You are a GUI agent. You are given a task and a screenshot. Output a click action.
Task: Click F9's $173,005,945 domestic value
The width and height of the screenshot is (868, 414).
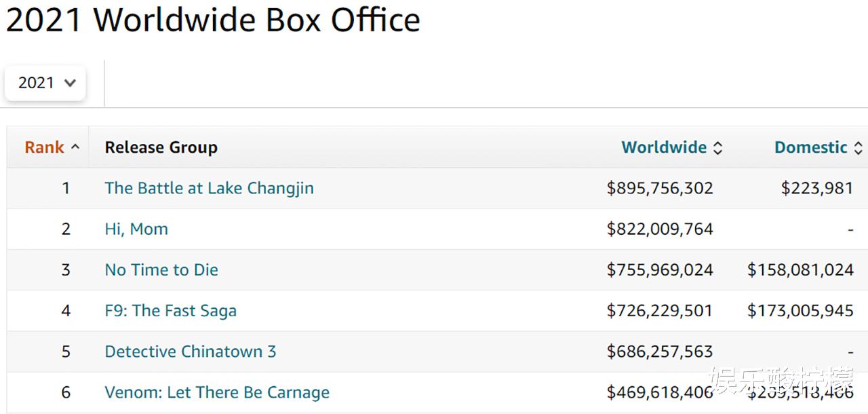(800, 311)
